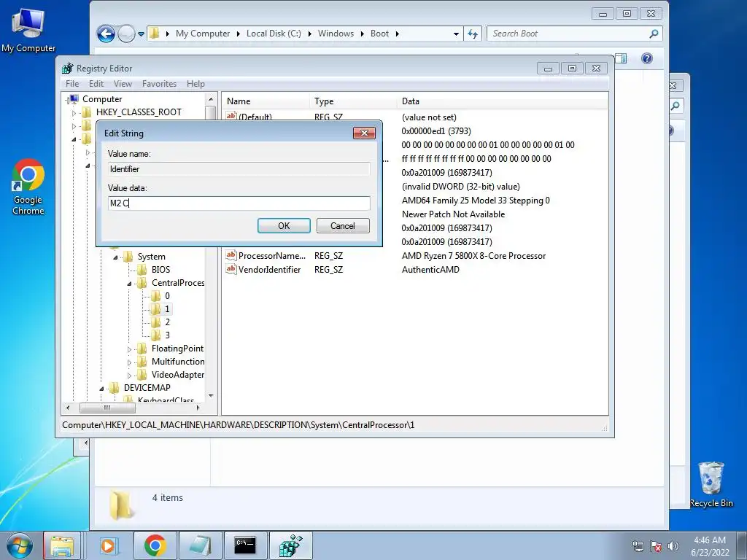747x560 pixels.
Task: Click Explorer help question mark icon
Action: pos(646,58)
